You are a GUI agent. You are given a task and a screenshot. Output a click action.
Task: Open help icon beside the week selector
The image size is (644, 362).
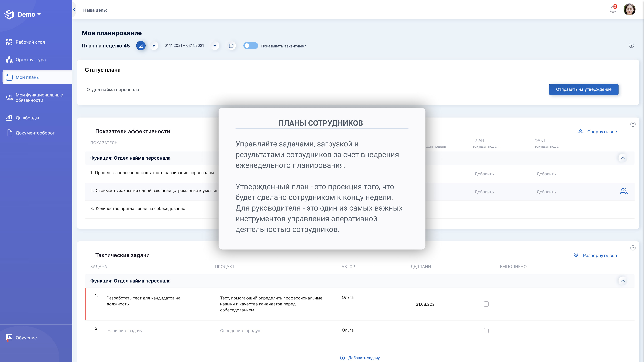pyautogui.click(x=631, y=45)
